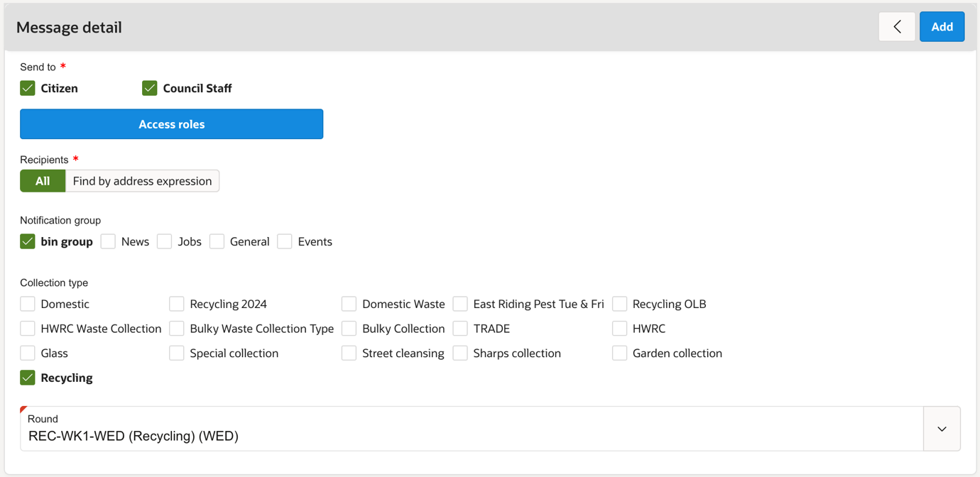Tick the Recycling 2024 checkbox
The width and height of the screenshot is (980, 477).
[x=177, y=304]
